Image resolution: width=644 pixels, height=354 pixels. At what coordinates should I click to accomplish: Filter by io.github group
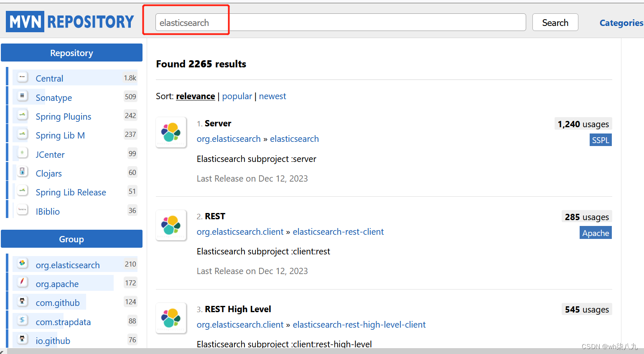pyautogui.click(x=53, y=341)
